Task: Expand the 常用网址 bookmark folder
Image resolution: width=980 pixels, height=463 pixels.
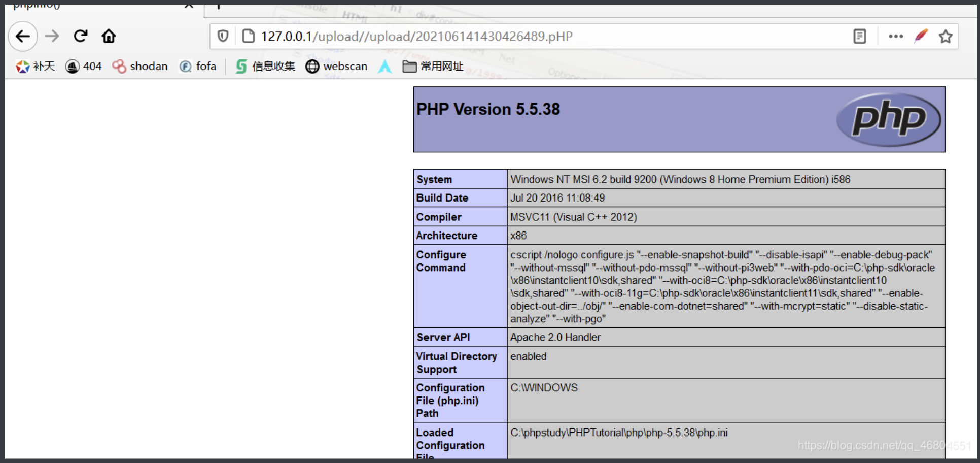Action: 433,67
